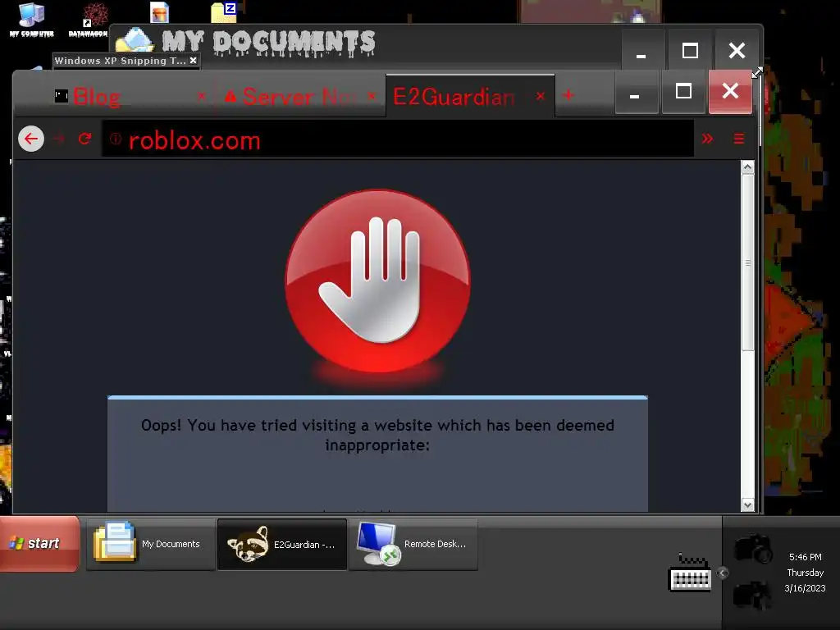Click the red stop hand image
The width and height of the screenshot is (840, 630).
(x=377, y=281)
